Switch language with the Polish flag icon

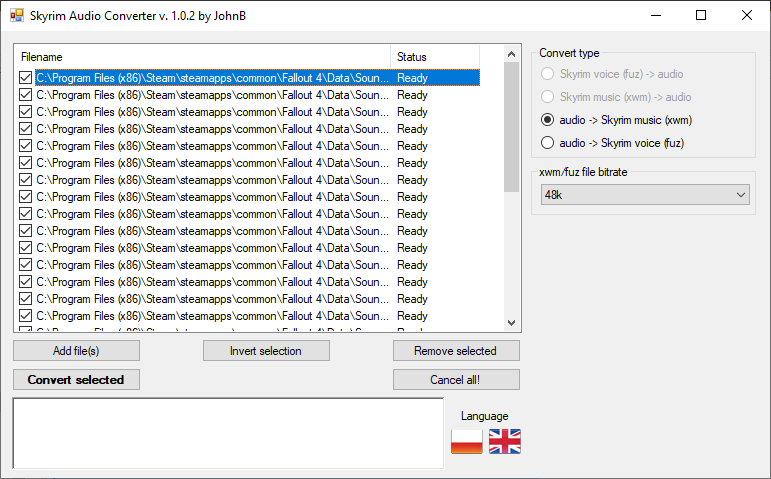tap(467, 441)
